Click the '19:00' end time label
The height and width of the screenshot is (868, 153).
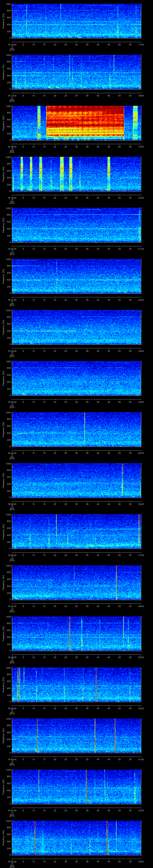click(141, 147)
